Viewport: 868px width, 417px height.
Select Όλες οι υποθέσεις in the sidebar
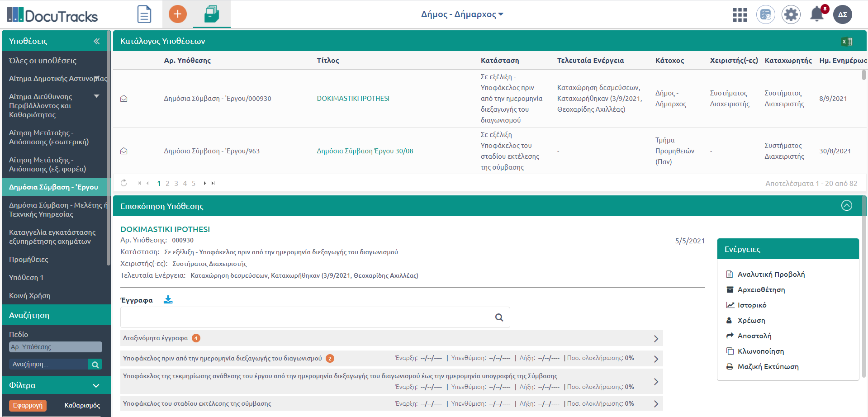(x=43, y=61)
